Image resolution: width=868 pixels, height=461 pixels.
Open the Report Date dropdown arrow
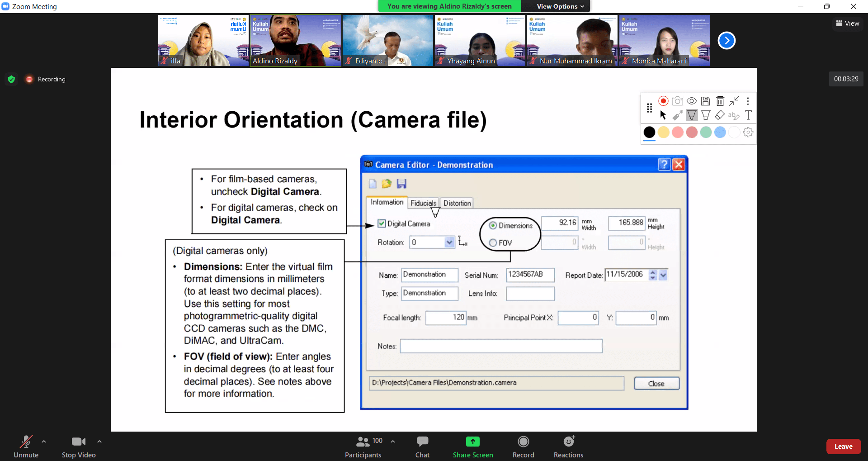click(x=663, y=275)
